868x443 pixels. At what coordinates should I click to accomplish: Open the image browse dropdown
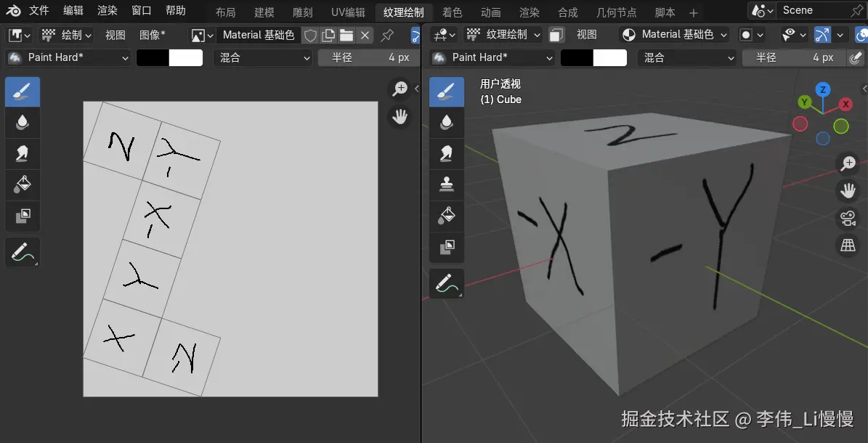(202, 36)
